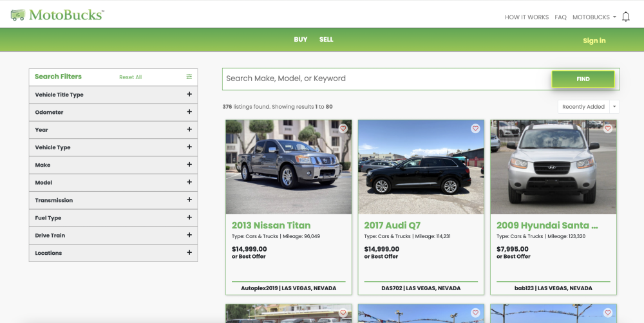The height and width of the screenshot is (323, 644).
Task: Click Reset All filters link
Action: (x=131, y=77)
